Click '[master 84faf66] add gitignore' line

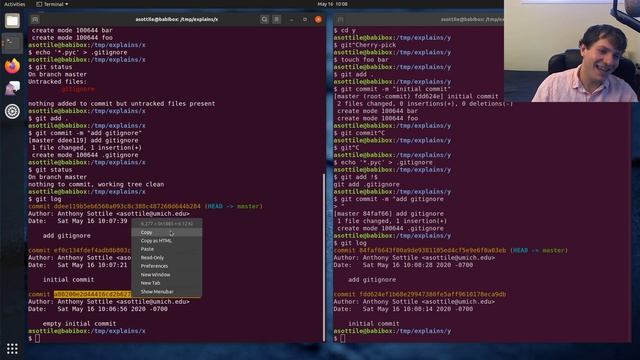click(389, 214)
